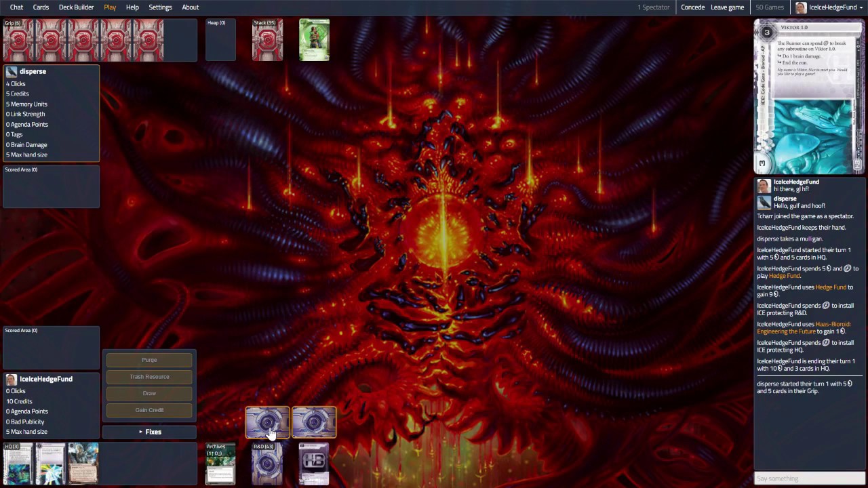
Task: Click disperse's avatar in the chat log
Action: click(764, 202)
